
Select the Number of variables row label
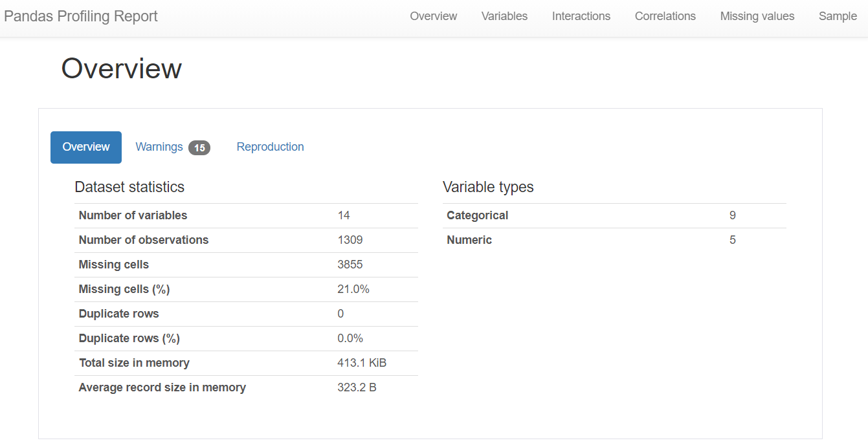tap(133, 215)
